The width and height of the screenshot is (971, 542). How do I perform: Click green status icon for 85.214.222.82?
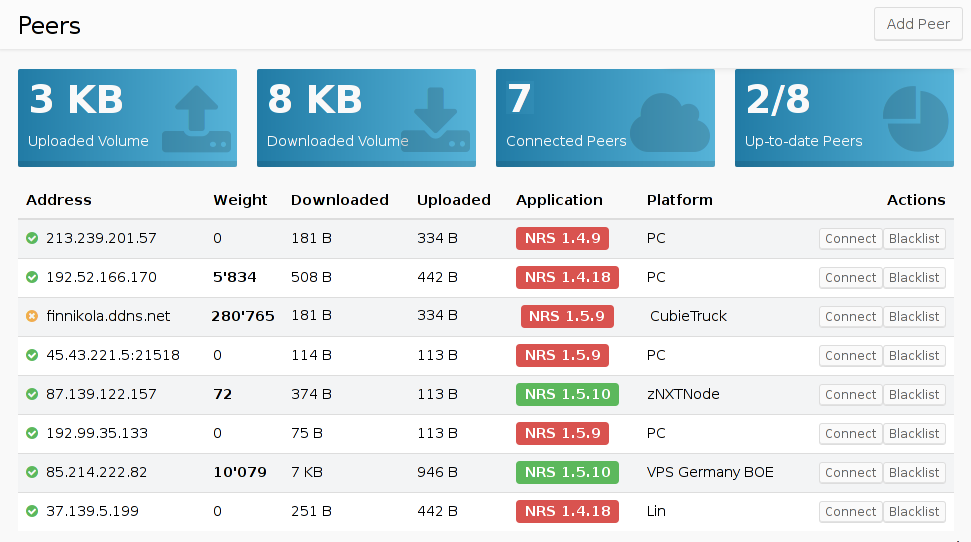(32, 472)
